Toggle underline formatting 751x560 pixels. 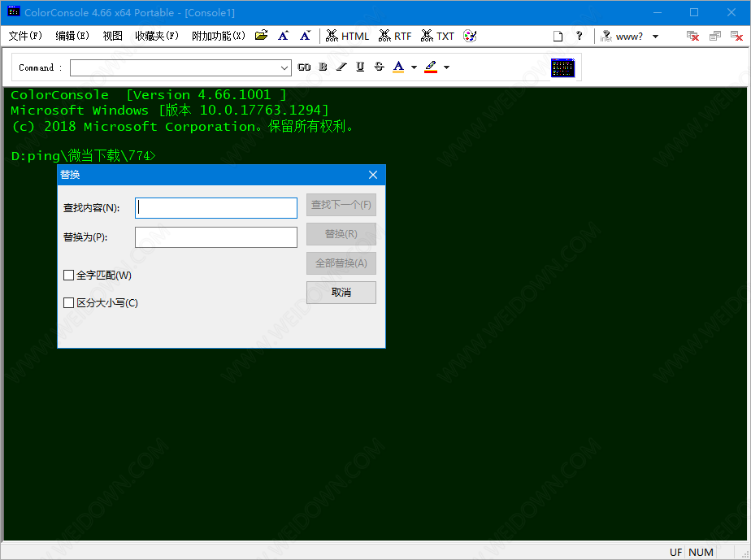tap(360, 67)
